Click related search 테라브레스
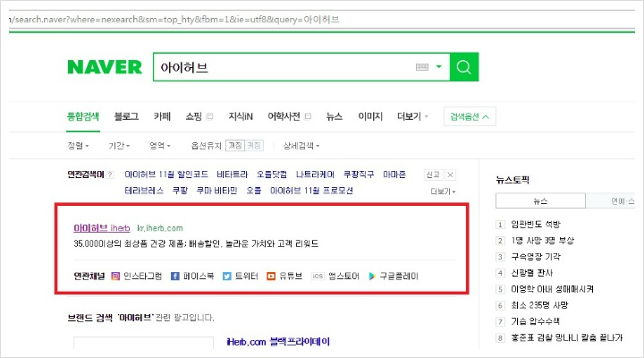Viewport: 644px width, 358px height. pyautogui.click(x=144, y=191)
